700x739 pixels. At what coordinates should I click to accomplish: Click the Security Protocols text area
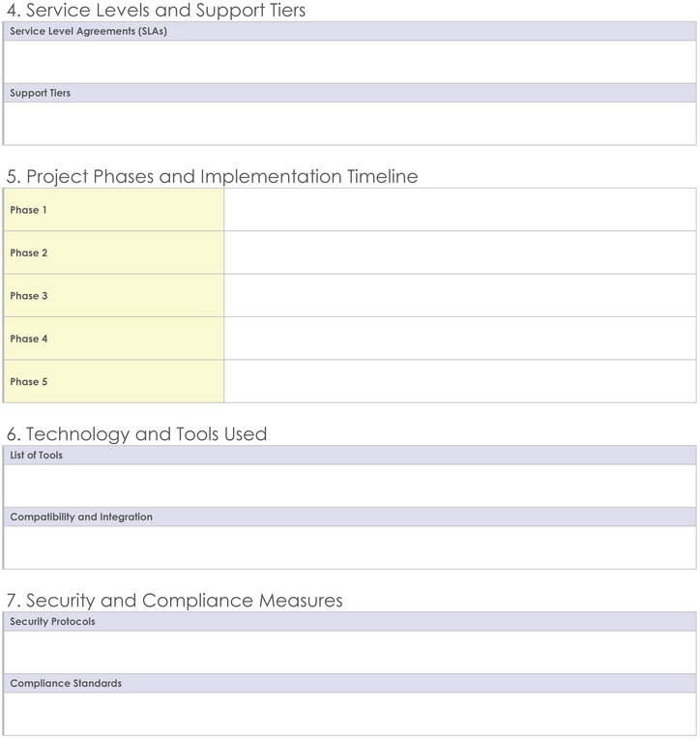pyautogui.click(x=350, y=652)
